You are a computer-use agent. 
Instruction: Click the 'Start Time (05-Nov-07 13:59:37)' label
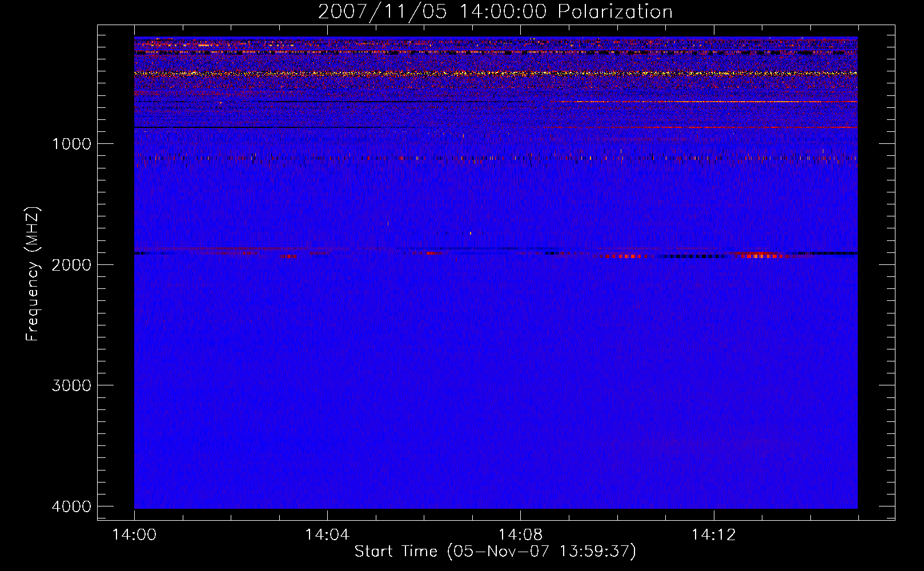click(495, 552)
